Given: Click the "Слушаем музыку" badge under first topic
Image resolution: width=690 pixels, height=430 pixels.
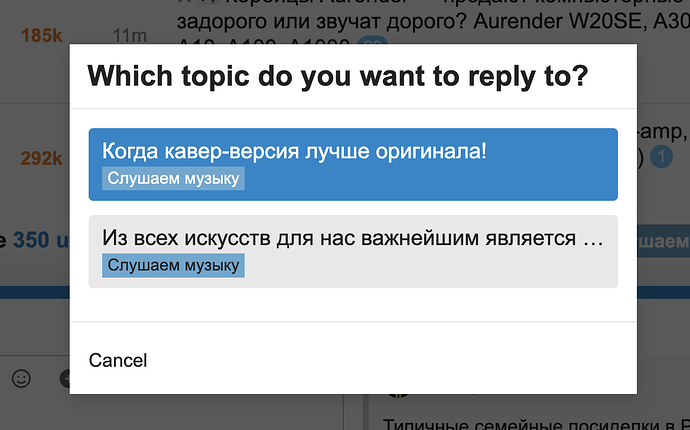Looking at the screenshot, I should pos(174,178).
